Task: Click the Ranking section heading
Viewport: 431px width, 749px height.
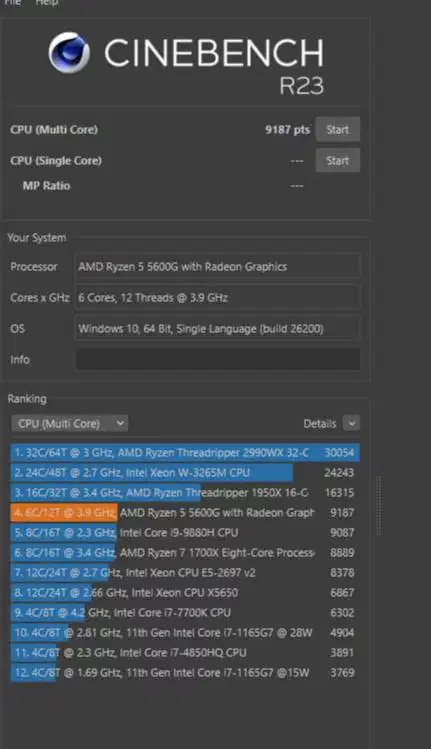Action: (x=27, y=399)
